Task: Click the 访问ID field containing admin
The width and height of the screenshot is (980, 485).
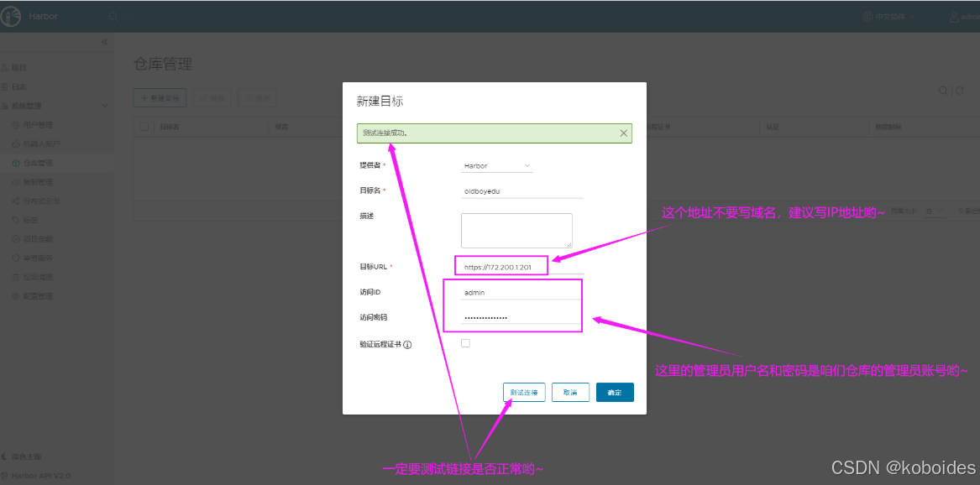Action: 521,292
